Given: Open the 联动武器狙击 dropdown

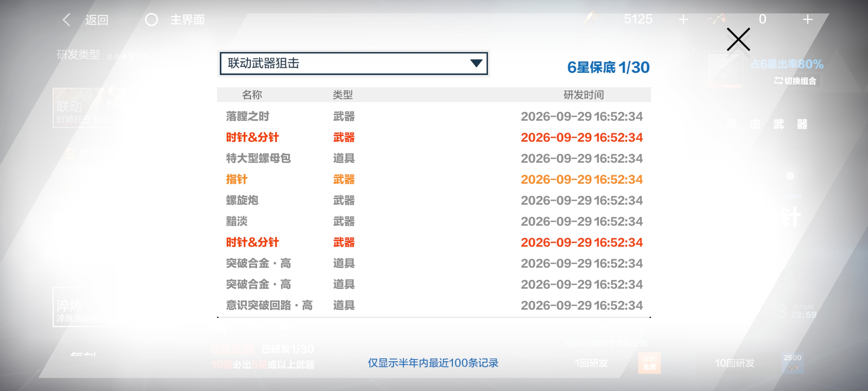Looking at the screenshot, I should pos(354,63).
